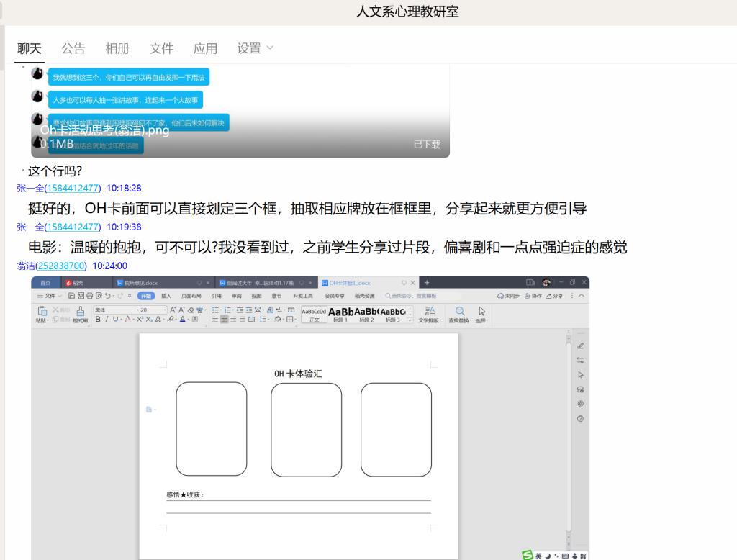Screen dimensions: 737x560
Task: Switch to the 公告 tab
Action: [x=73, y=48]
